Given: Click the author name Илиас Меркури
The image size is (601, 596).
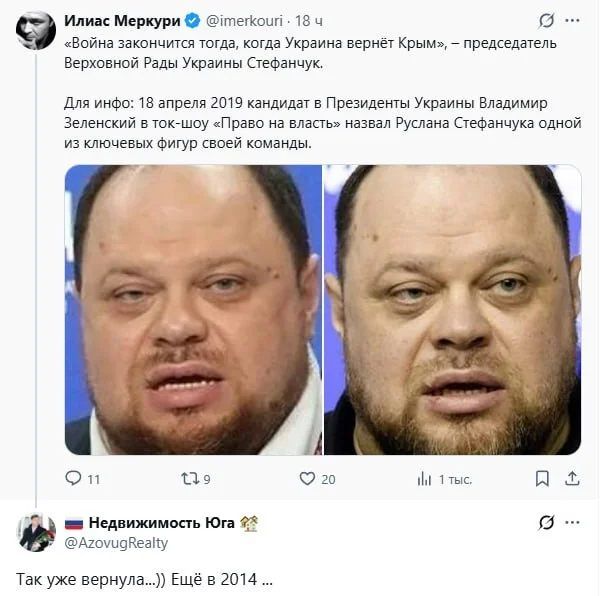Looking at the screenshot, I should point(122,21).
